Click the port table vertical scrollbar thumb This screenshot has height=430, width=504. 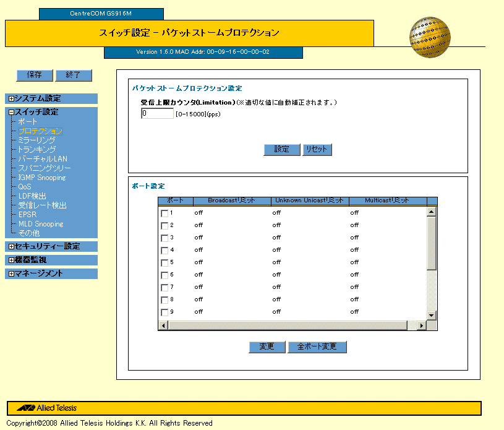[432, 243]
